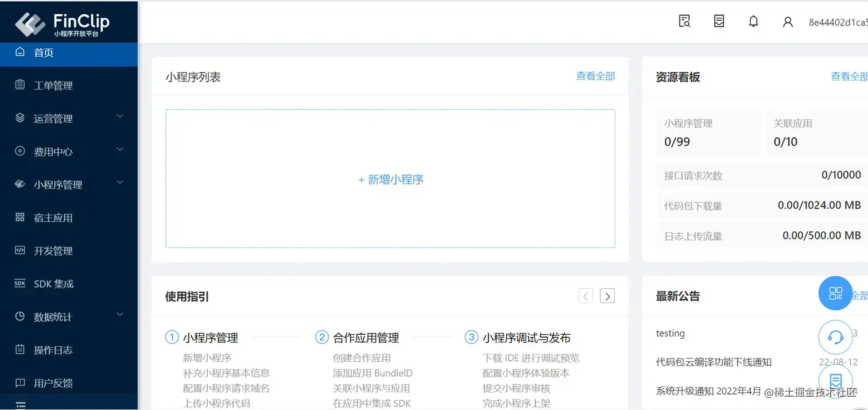Viewport: 868px width, 410px height.
Task: Click previous arrow in 使用指引
Action: tap(586, 296)
